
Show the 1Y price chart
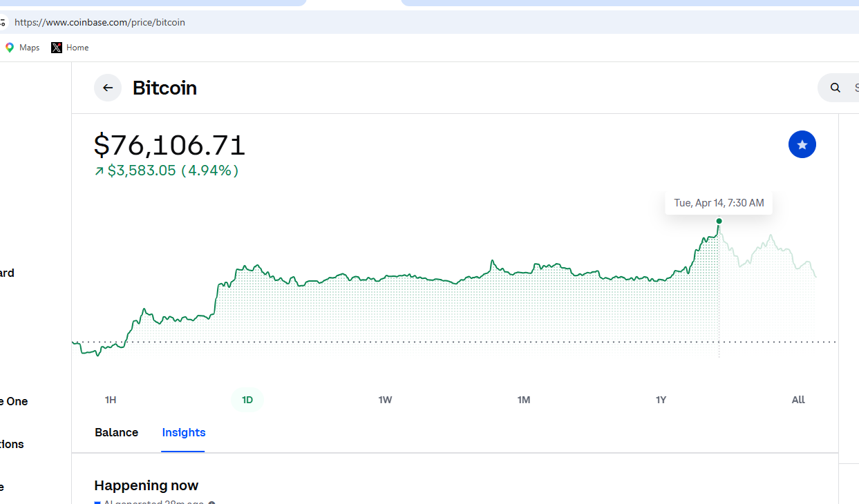661,400
